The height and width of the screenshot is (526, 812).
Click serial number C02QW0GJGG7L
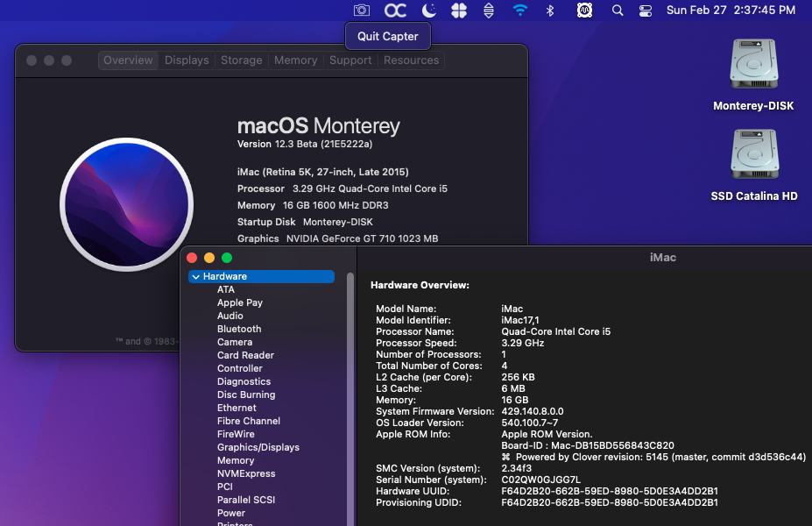click(x=540, y=480)
